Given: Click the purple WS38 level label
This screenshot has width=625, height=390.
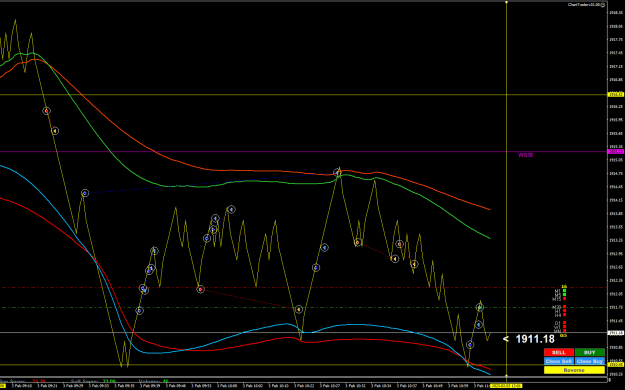Looking at the screenshot, I should (525, 155).
